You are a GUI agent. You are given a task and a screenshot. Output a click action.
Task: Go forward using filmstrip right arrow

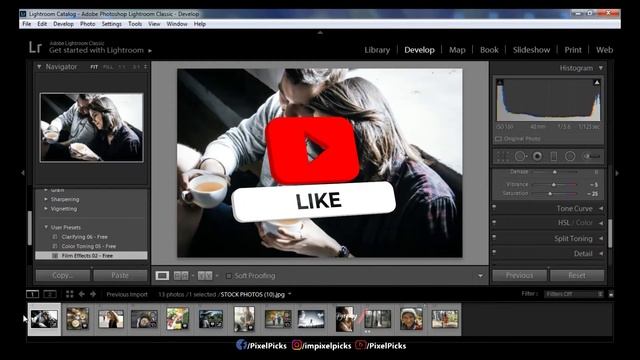pos(93,294)
